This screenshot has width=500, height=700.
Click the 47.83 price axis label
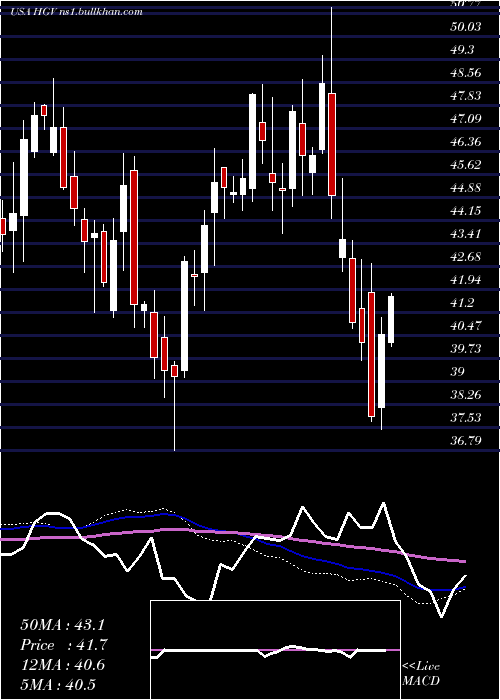coord(466,96)
